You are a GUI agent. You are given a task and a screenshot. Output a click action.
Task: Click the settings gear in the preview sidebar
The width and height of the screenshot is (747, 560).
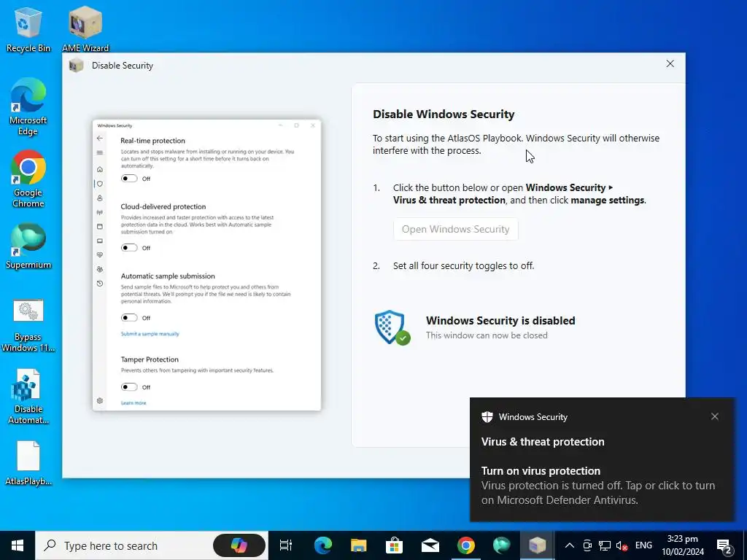pos(99,400)
